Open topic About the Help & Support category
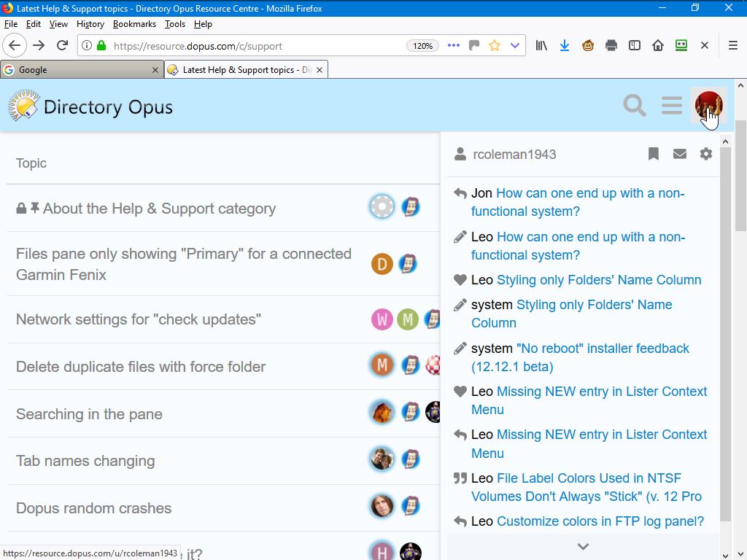 tap(159, 209)
